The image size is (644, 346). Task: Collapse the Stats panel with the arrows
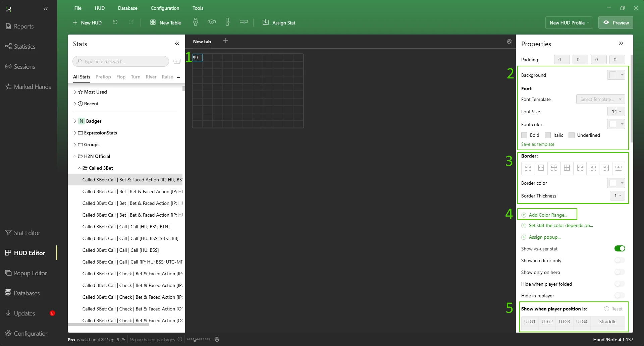177,44
